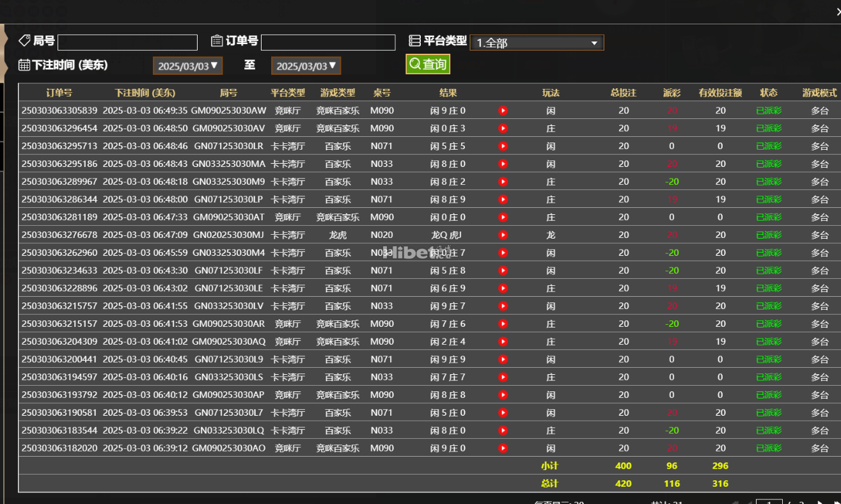Open the start date picker 2025/03/03
Image resolution: width=841 pixels, height=504 pixels.
tap(187, 66)
